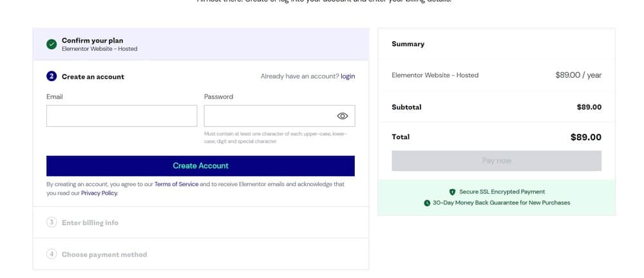Click the Create an account step heading

[93, 77]
